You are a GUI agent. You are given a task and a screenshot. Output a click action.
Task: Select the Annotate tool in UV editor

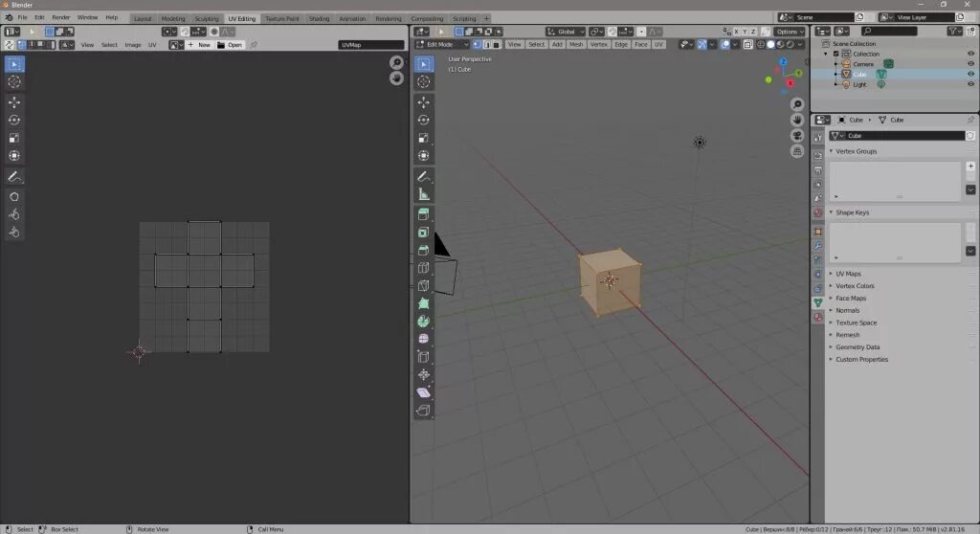(14, 178)
